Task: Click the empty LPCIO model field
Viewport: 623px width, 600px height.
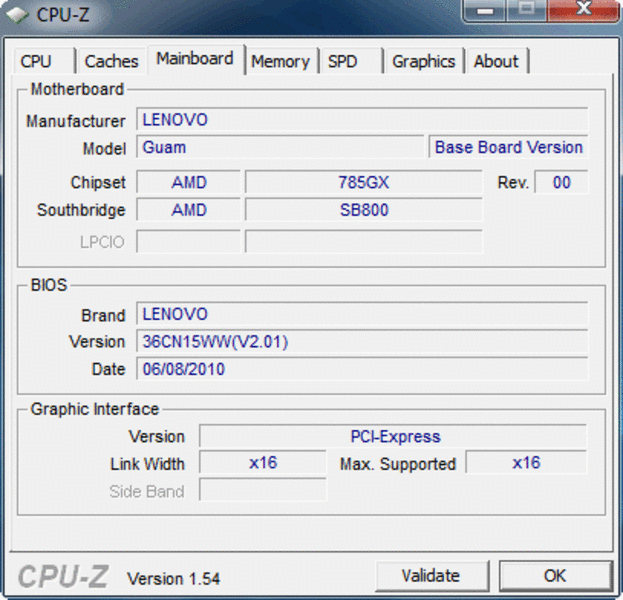Action: [x=364, y=241]
